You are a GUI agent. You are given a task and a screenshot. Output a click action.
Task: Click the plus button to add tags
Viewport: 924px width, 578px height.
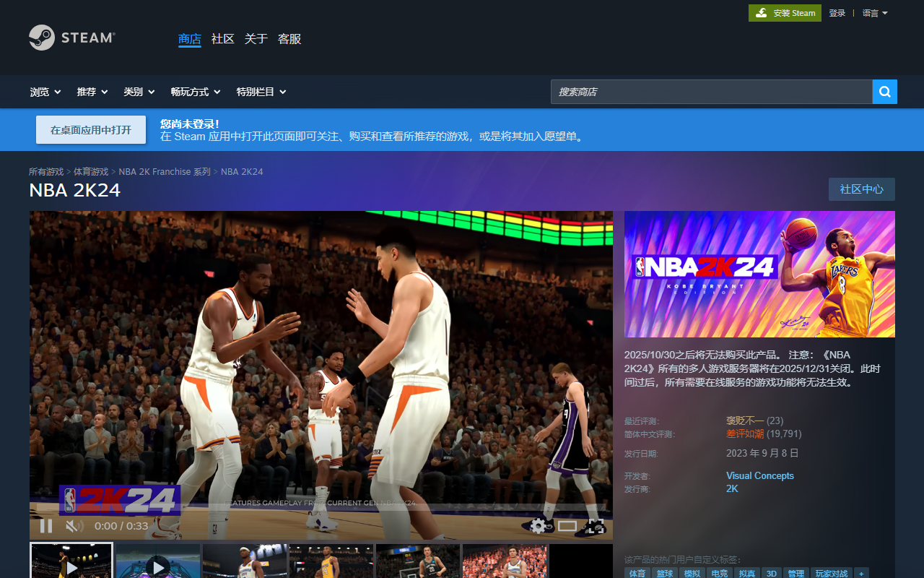click(x=861, y=573)
